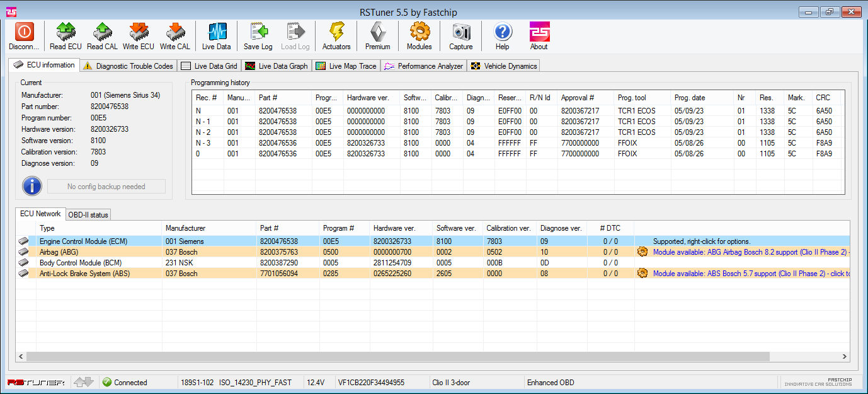The image size is (868, 394).
Task: Click the blue info icon
Action: [x=32, y=186]
